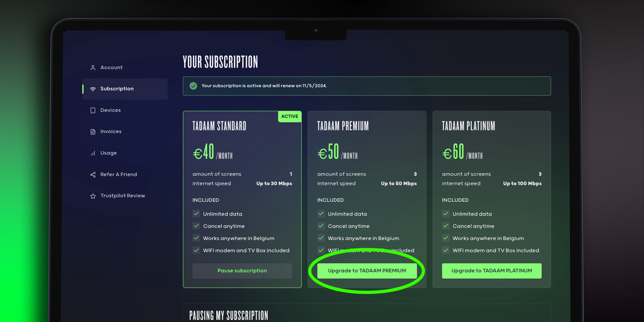Viewport: 644px width, 322px height.
Task: Click WIFI modem checkbox in Standard plan
Action: point(196,250)
